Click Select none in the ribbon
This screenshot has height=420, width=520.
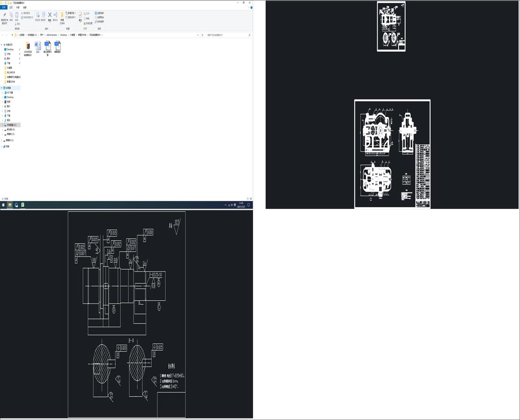point(99,17)
